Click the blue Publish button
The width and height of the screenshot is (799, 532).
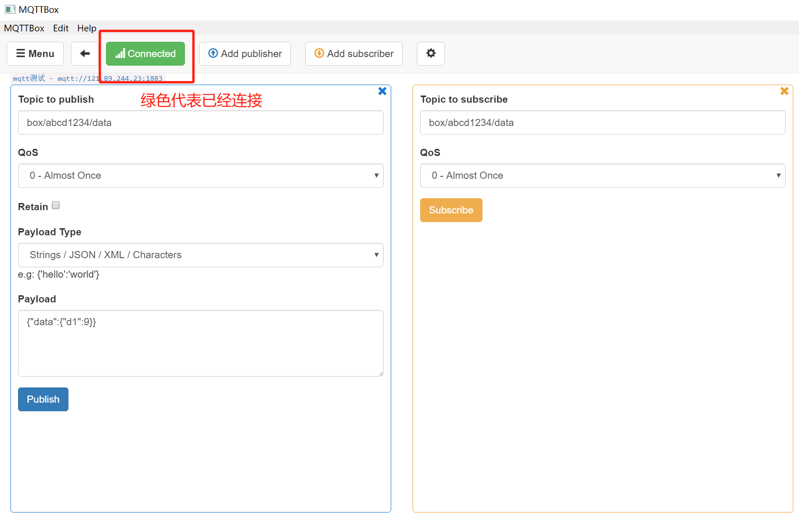(43, 399)
